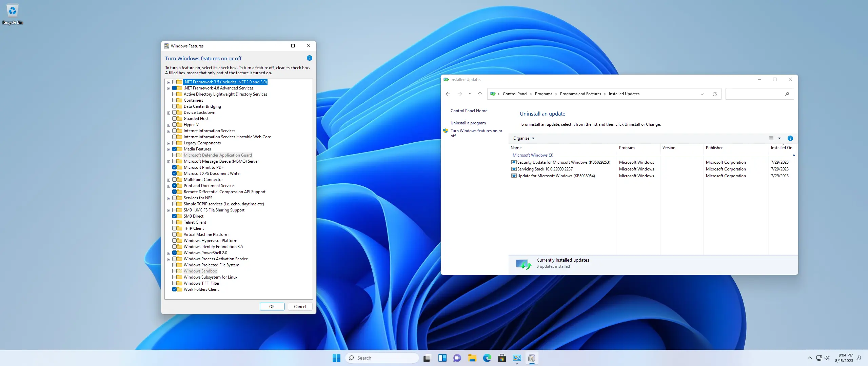Open the Organize dropdown menu
868x366 pixels.
524,138
